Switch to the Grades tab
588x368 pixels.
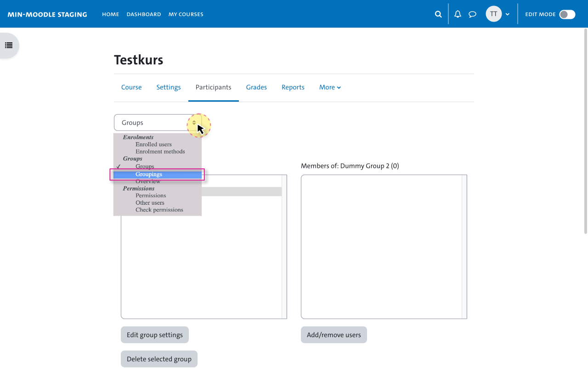[x=256, y=87]
